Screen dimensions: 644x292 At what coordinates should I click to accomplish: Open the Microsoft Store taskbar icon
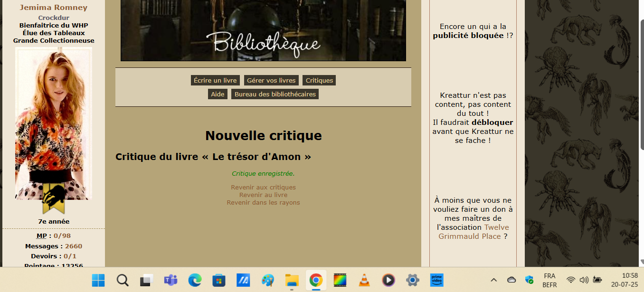219,280
